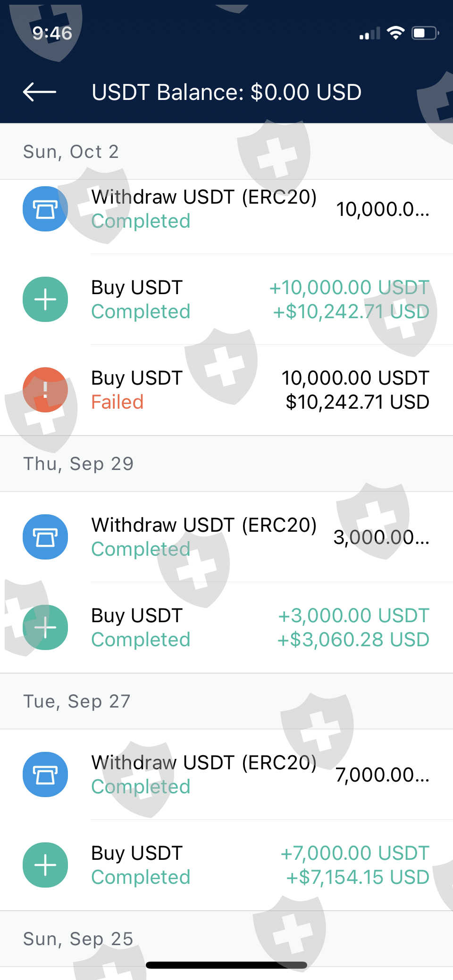
Task: Tap the USDT Balance header title
Action: (x=226, y=92)
